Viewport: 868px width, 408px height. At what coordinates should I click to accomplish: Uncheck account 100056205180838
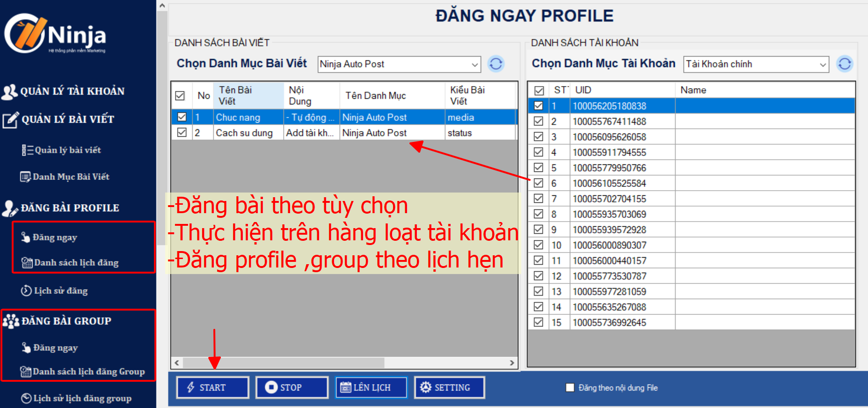pyautogui.click(x=539, y=106)
